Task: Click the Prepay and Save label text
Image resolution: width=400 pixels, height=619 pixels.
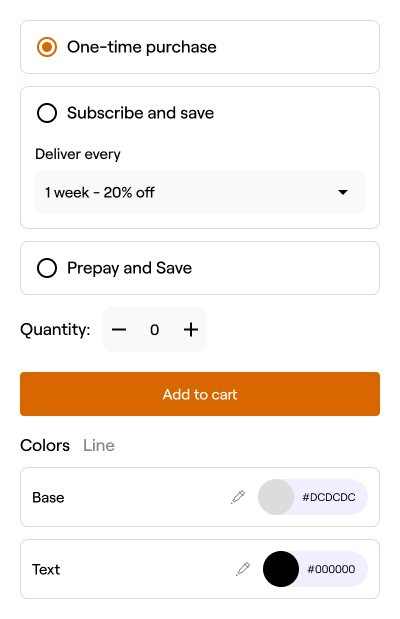Action: (x=130, y=268)
